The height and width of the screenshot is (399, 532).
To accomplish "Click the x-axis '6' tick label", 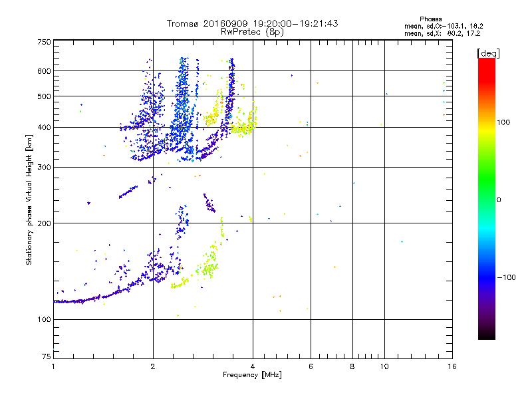I will 311,366.
